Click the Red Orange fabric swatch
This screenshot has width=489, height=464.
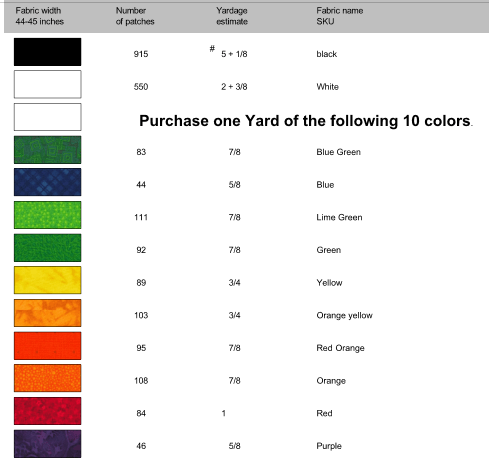[x=47, y=346]
